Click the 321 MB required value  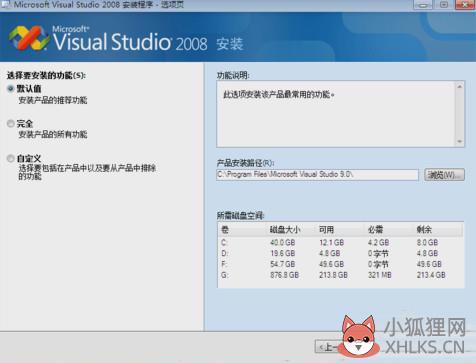(380, 275)
